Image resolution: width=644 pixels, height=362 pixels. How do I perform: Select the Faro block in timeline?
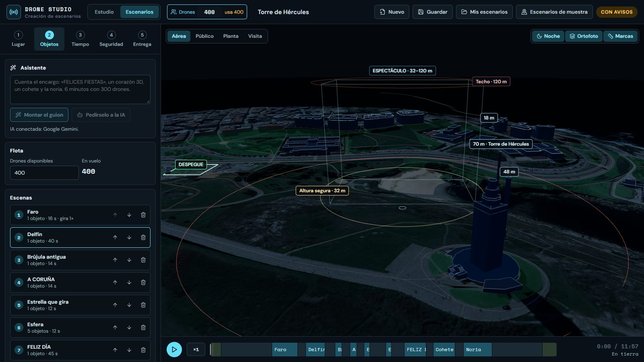(x=285, y=350)
